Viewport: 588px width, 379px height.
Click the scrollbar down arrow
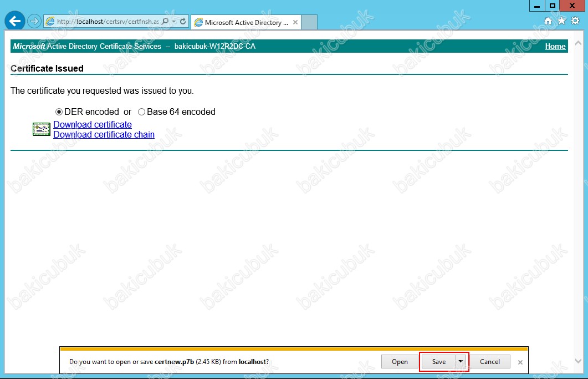(x=578, y=361)
